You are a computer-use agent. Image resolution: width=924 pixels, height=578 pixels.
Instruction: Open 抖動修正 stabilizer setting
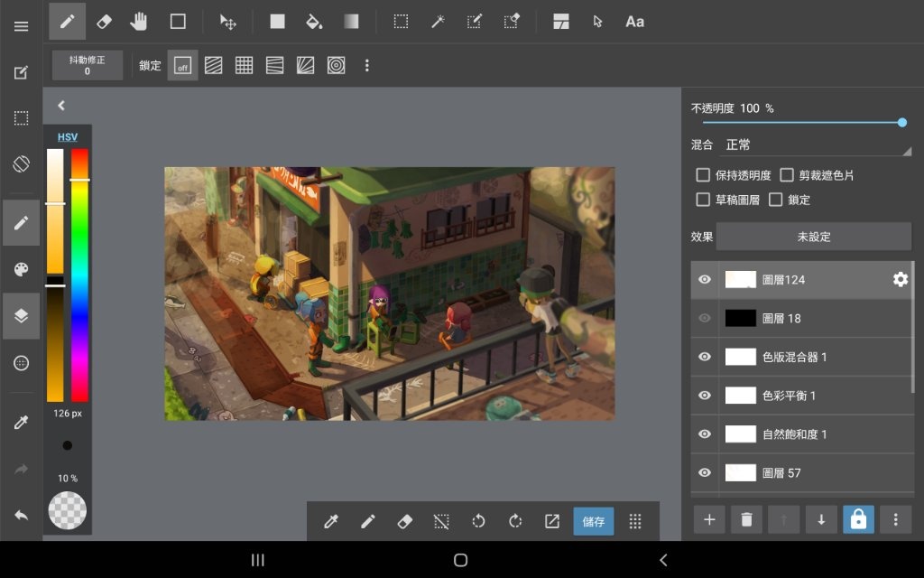coord(88,65)
